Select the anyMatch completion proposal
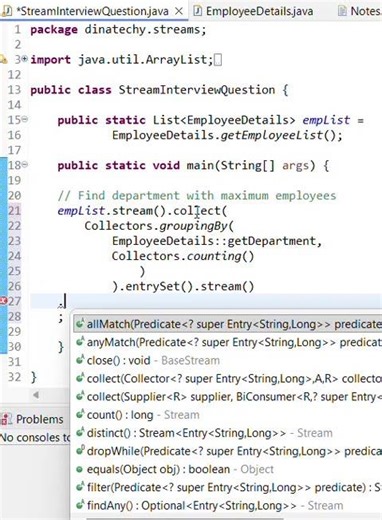382x520 pixels. pos(228,342)
